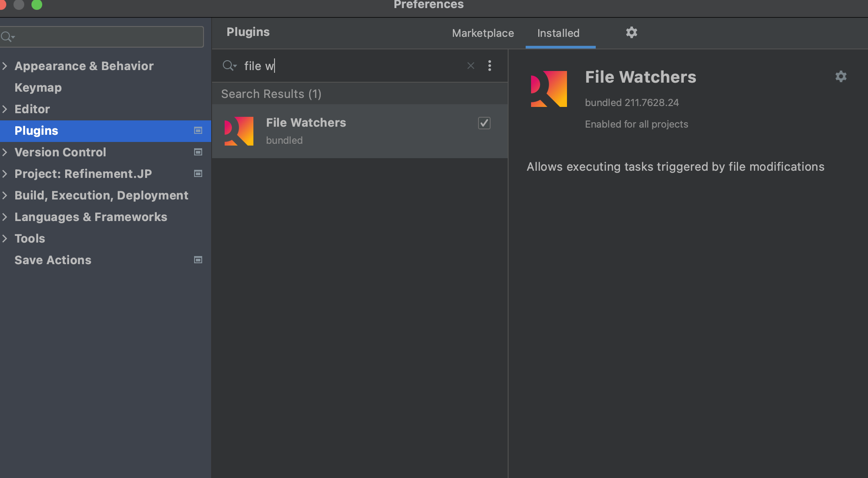Click the File Watchers detail gear icon

[x=841, y=76]
